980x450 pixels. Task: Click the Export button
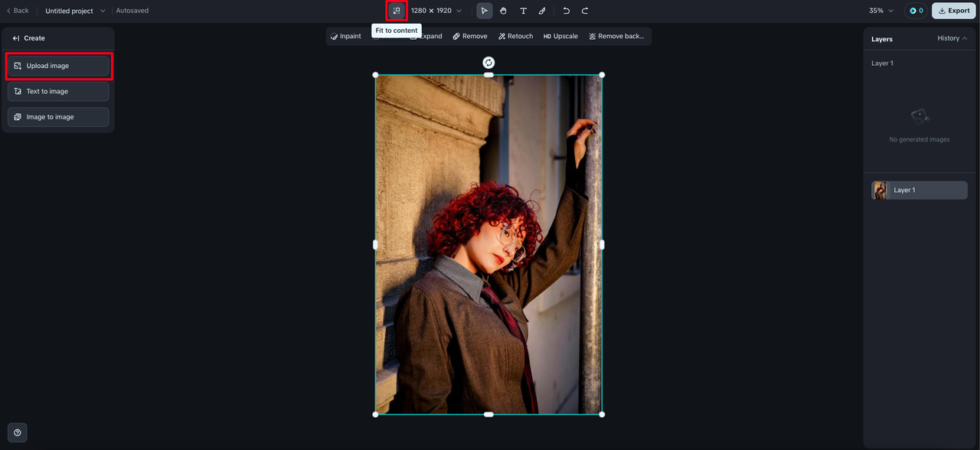[x=953, y=11]
